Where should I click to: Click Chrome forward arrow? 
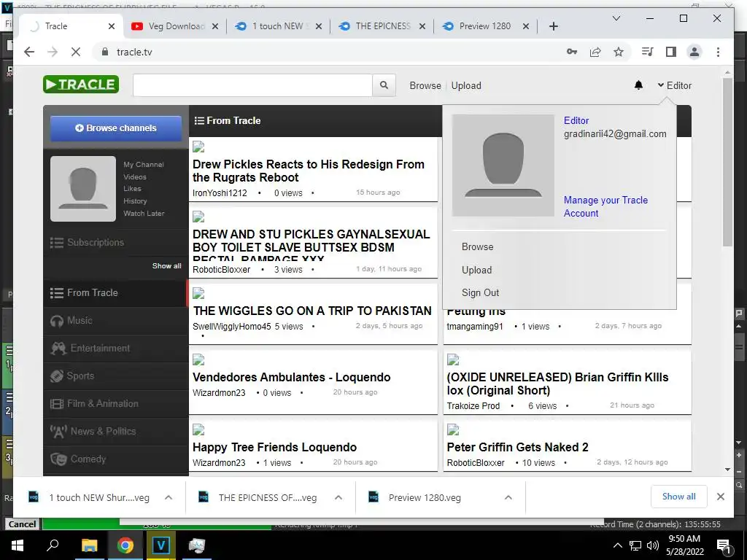click(x=53, y=52)
